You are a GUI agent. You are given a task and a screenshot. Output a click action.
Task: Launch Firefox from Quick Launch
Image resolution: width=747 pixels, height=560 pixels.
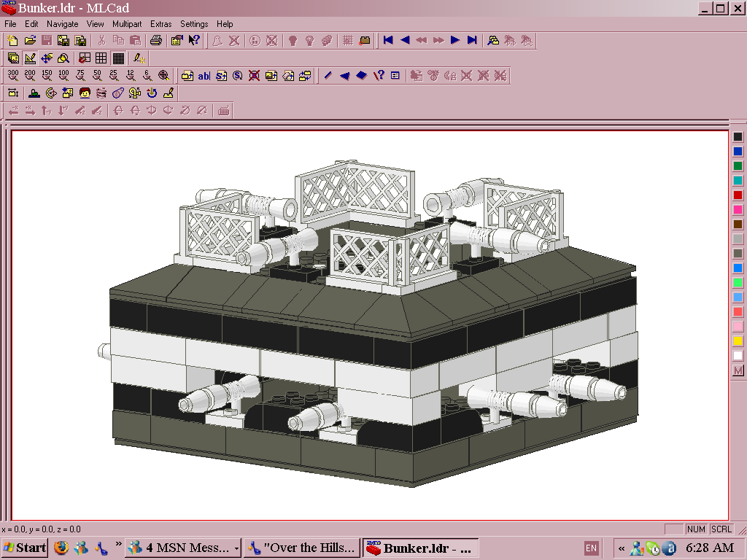pyautogui.click(x=61, y=548)
